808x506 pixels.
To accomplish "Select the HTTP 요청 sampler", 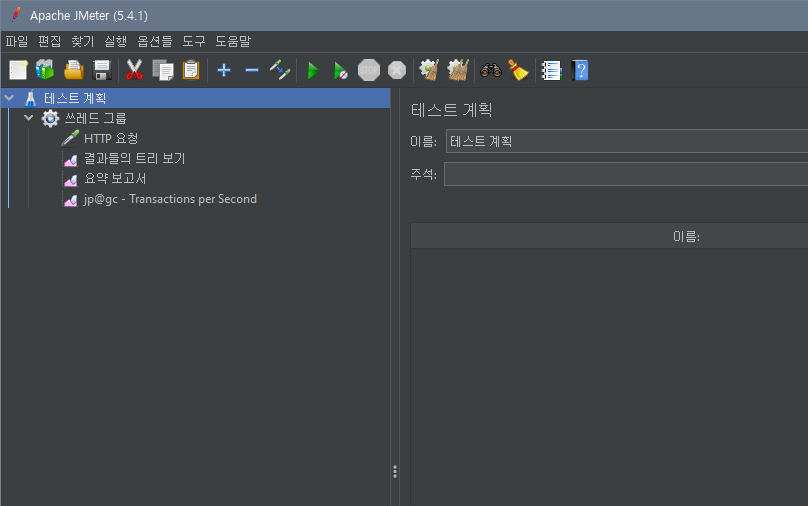I will [111, 138].
